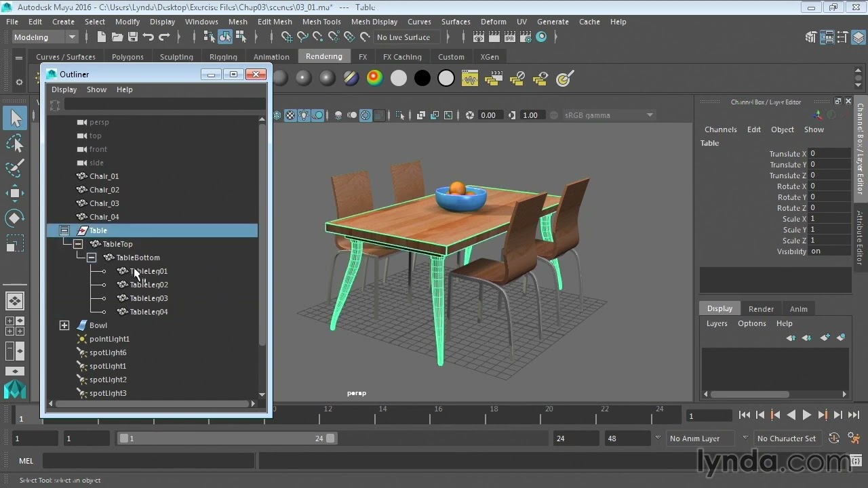Collapse the Table node in Outliner
This screenshot has width=868, height=488.
(64, 230)
